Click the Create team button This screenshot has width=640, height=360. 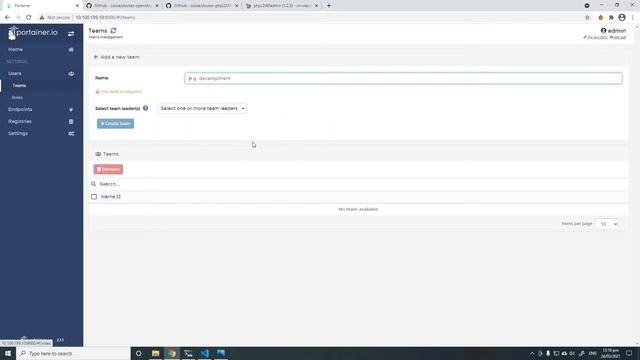point(116,124)
